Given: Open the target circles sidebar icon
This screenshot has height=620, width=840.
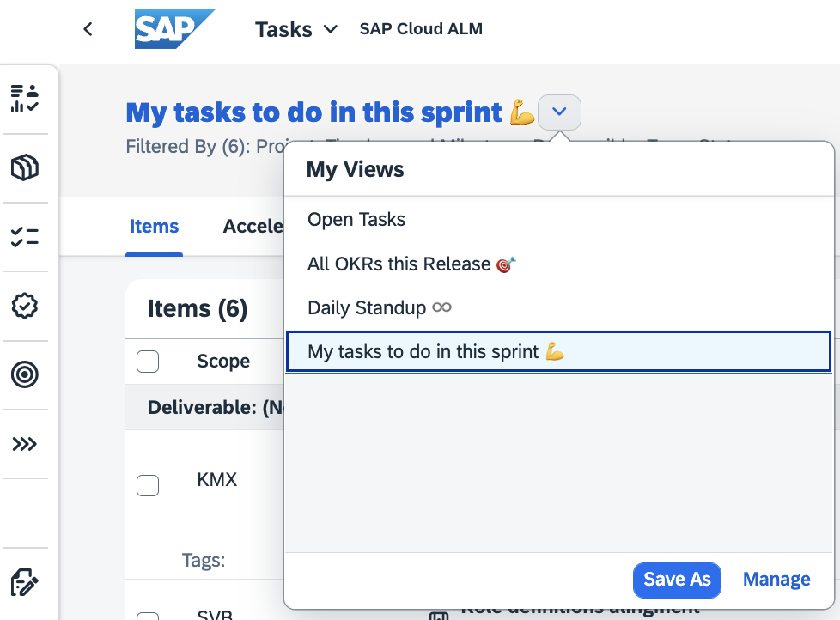Looking at the screenshot, I should tap(25, 374).
